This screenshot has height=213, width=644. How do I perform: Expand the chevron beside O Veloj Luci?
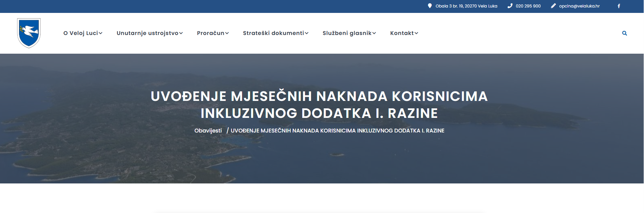point(101,33)
